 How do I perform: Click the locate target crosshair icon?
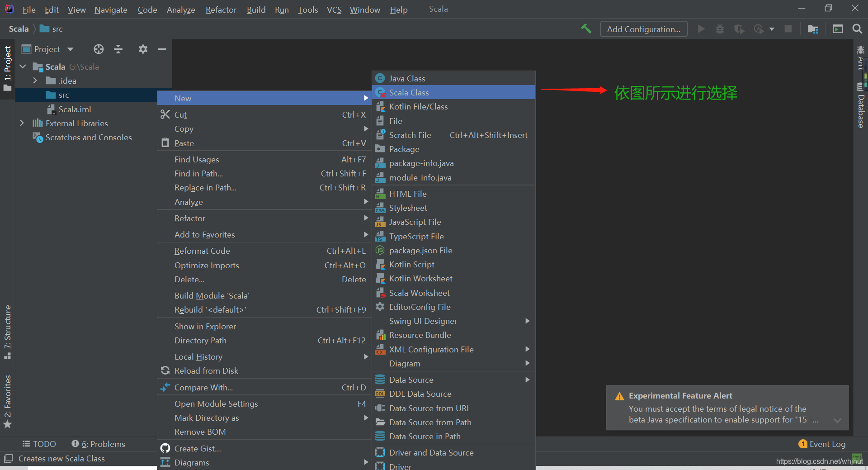point(99,49)
